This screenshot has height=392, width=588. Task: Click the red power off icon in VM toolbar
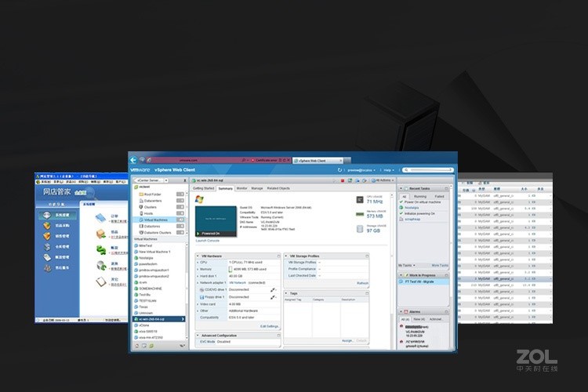tap(343, 181)
